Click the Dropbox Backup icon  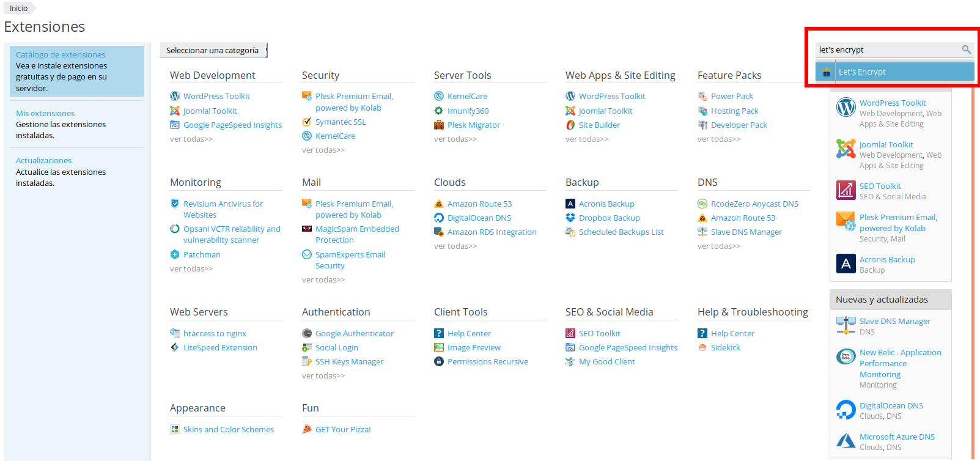pos(570,218)
